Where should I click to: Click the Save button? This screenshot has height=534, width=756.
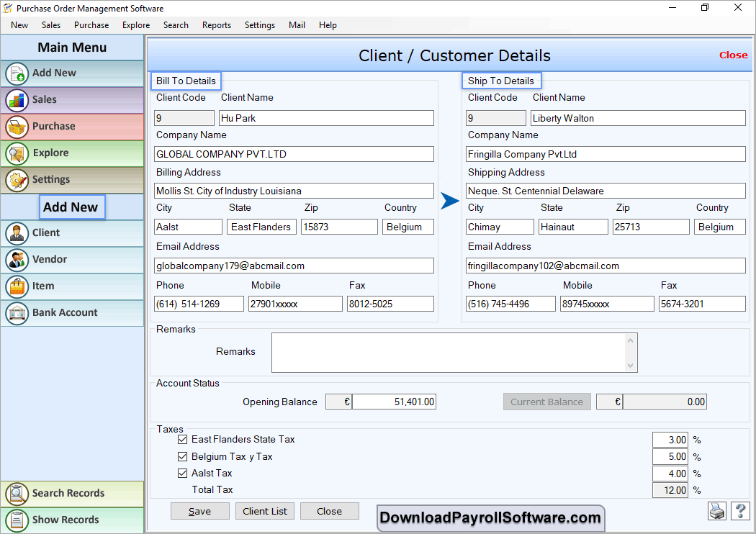click(x=199, y=511)
